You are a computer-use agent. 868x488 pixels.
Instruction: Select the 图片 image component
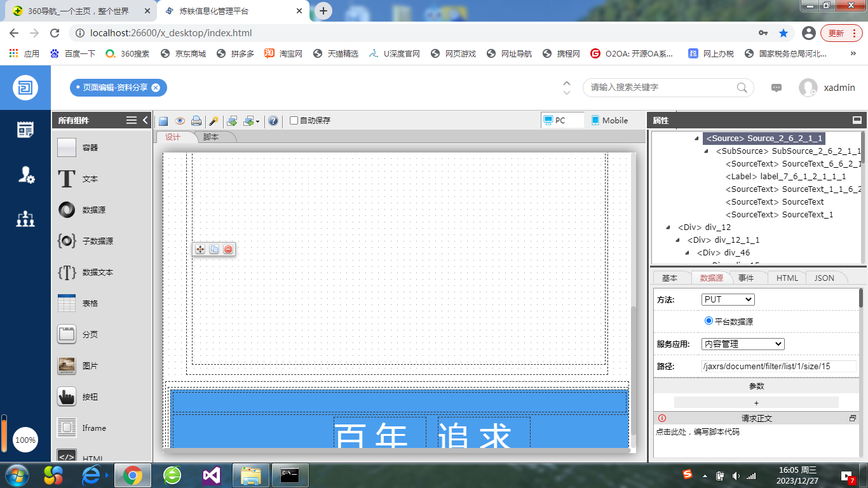click(102, 365)
